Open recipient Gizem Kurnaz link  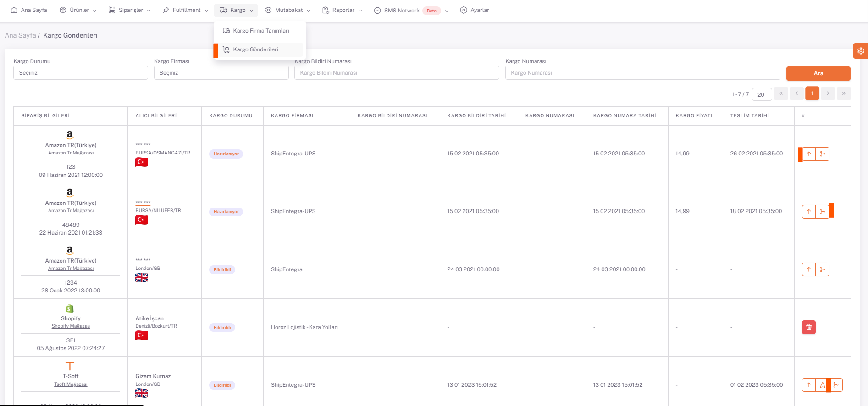point(153,376)
